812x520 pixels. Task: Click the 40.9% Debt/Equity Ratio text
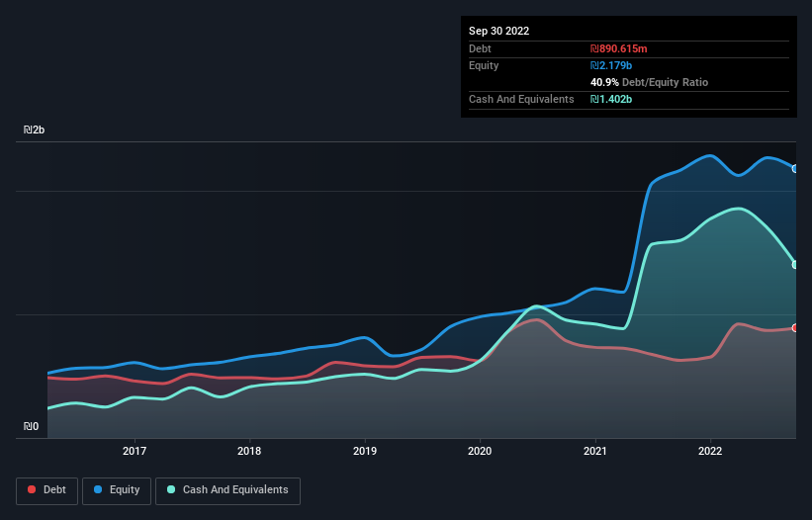pos(649,82)
